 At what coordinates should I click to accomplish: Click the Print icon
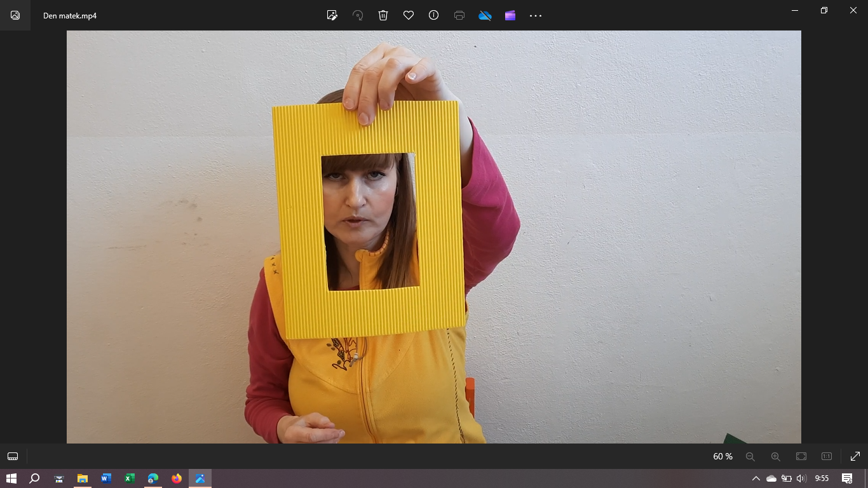459,15
